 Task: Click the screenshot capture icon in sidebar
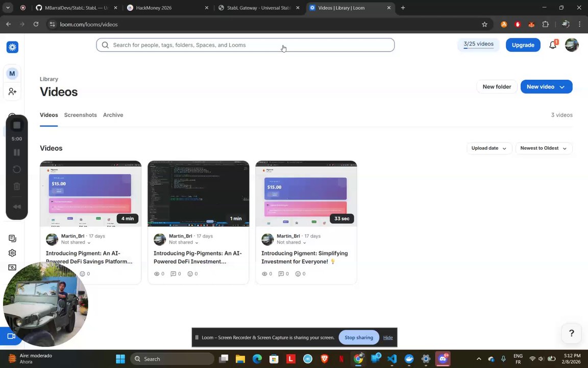[x=12, y=267]
